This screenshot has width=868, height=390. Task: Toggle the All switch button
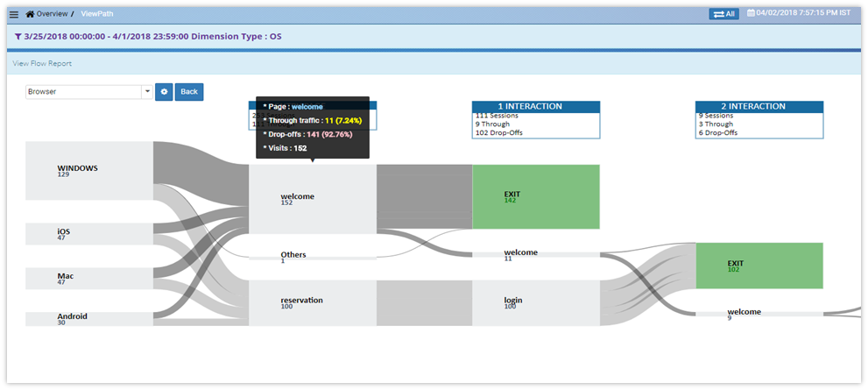point(723,14)
